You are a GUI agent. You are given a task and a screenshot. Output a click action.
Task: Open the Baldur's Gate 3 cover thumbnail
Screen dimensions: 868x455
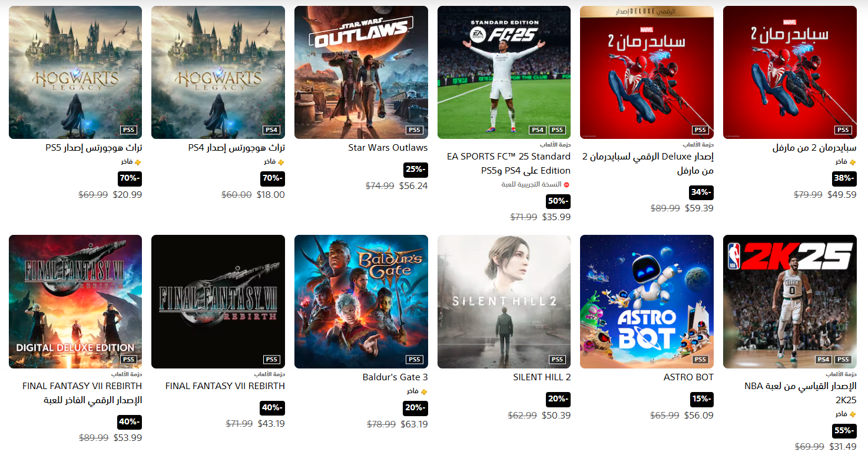(x=361, y=302)
